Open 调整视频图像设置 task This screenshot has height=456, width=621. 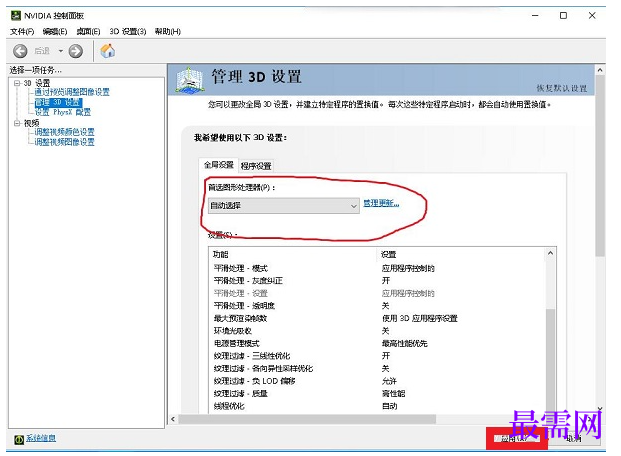tap(65, 142)
